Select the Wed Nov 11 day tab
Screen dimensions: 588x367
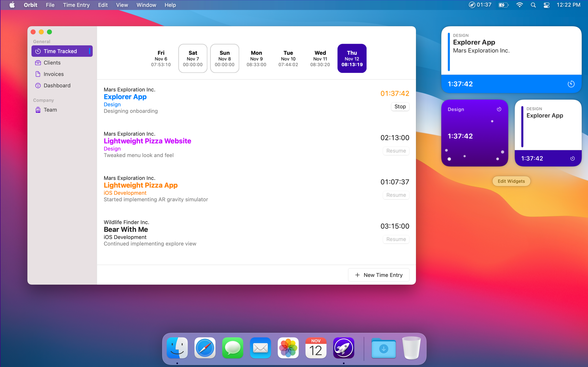320,59
